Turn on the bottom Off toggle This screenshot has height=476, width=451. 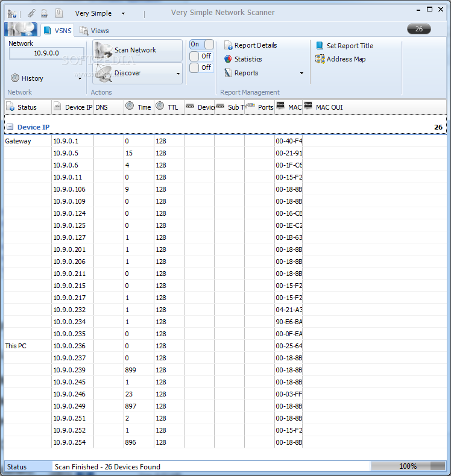pyautogui.click(x=201, y=67)
